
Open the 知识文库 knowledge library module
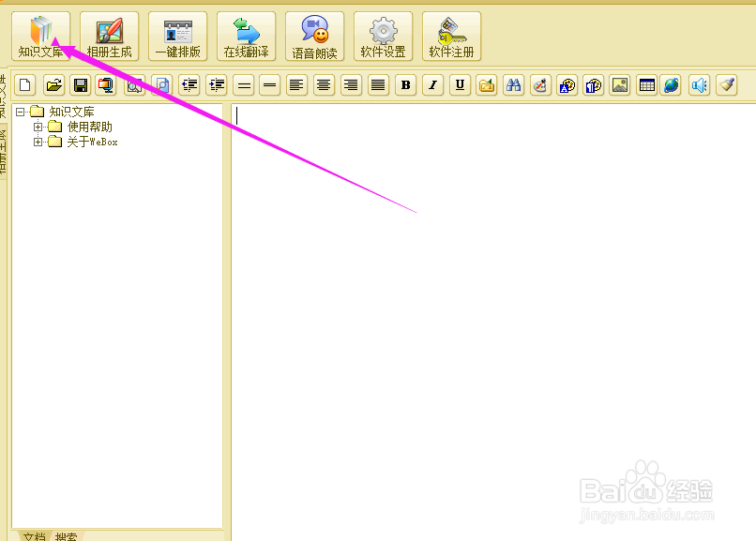tap(41, 37)
